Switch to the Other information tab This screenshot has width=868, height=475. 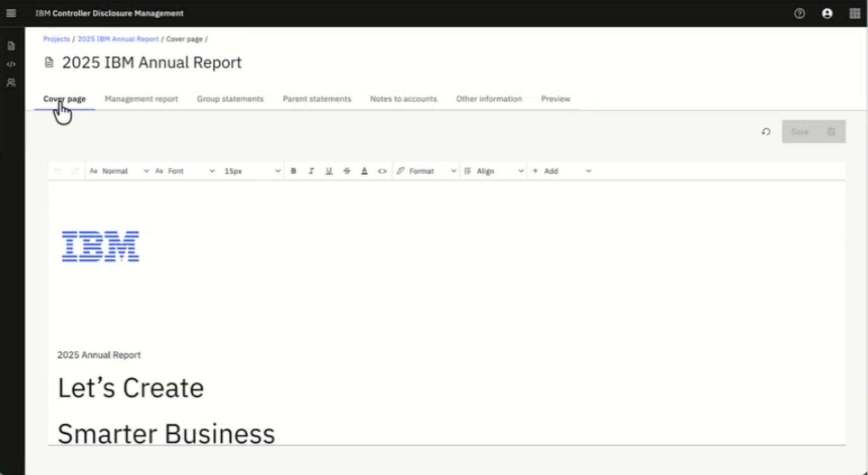[x=489, y=99]
